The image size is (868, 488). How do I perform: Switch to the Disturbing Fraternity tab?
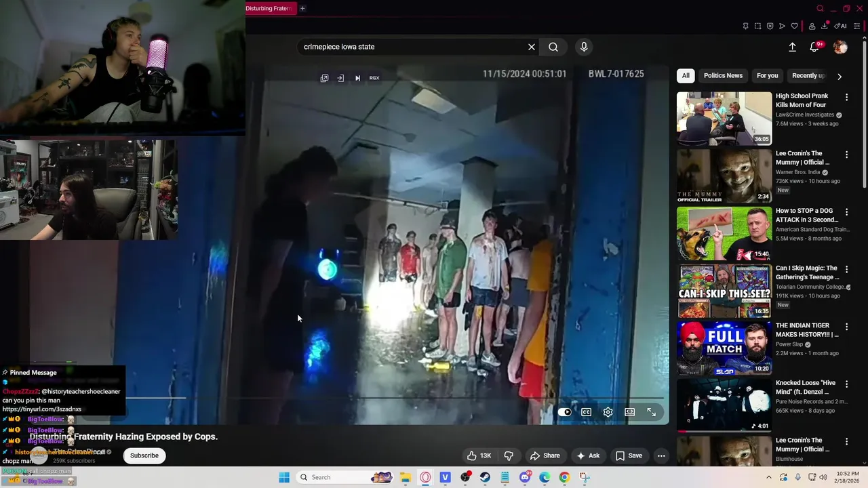(270, 8)
